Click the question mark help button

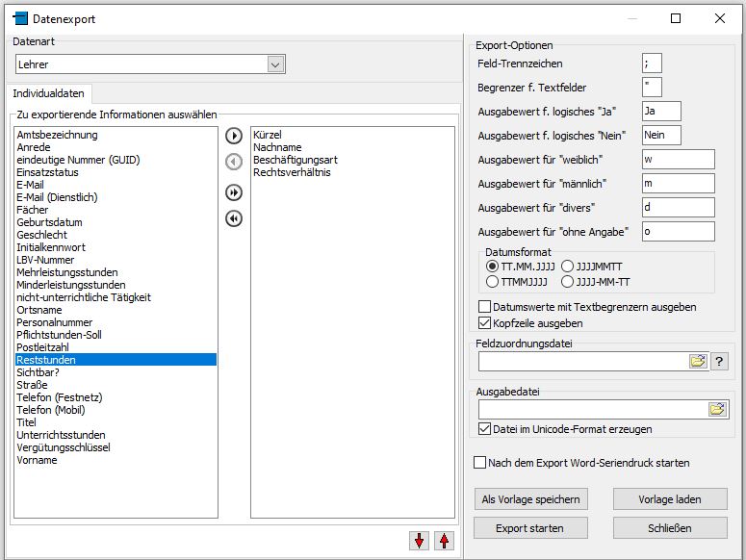coord(719,361)
